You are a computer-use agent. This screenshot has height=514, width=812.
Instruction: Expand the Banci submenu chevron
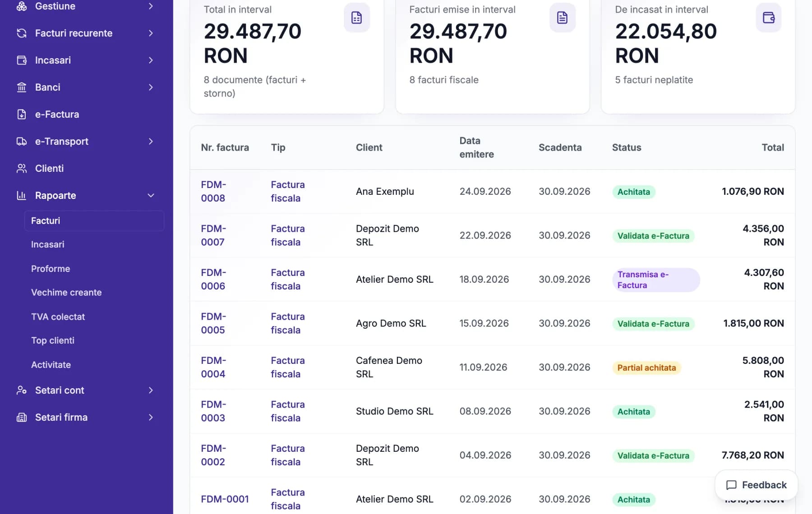[x=151, y=87]
